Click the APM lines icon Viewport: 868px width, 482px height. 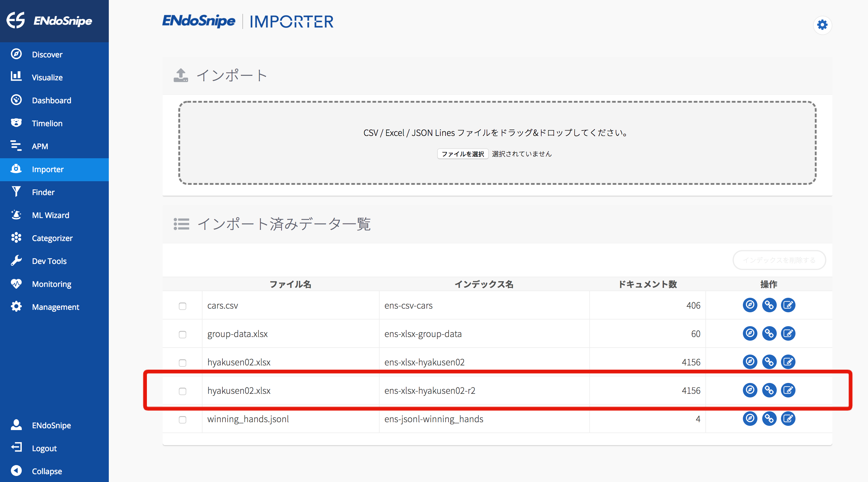click(16, 145)
